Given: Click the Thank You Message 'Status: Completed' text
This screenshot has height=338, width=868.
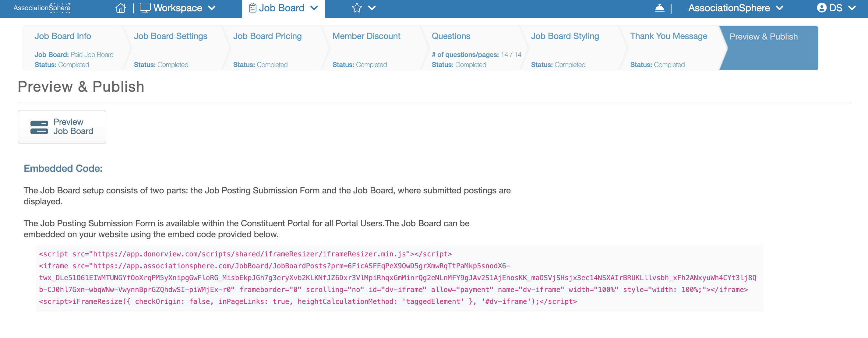Looking at the screenshot, I should pyautogui.click(x=658, y=65).
